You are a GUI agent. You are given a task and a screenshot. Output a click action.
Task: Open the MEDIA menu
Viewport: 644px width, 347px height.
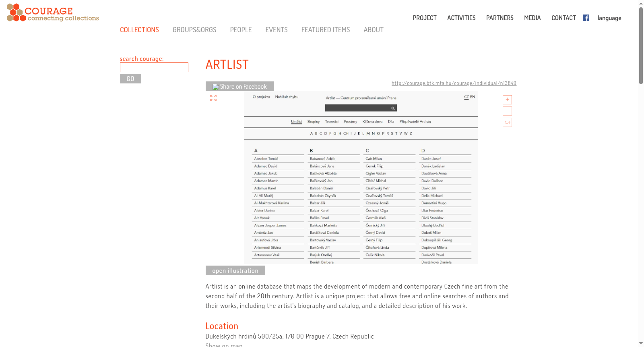tap(533, 18)
